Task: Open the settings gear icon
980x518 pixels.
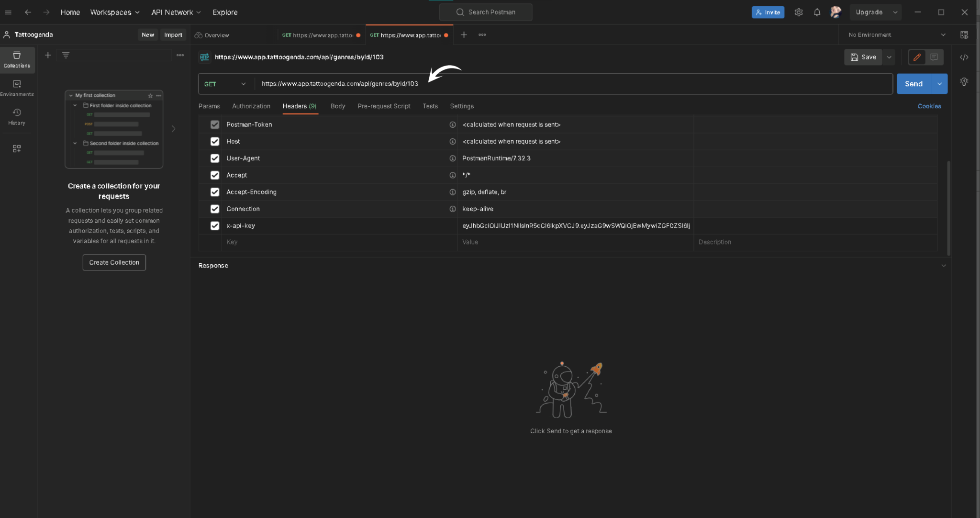Action: click(799, 12)
